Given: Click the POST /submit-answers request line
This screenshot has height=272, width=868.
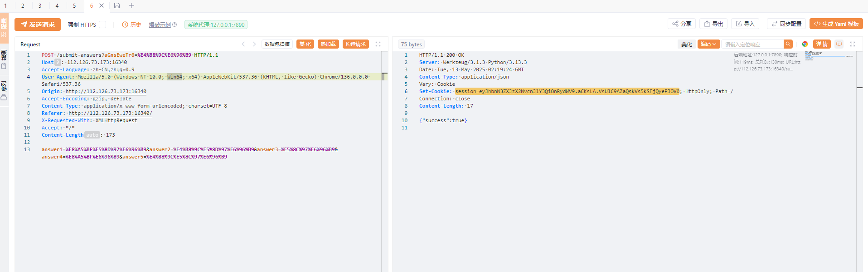Looking at the screenshot, I should tap(130, 55).
